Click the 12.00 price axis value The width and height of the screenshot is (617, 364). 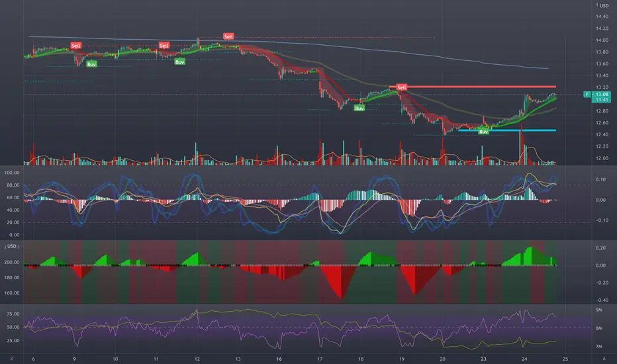(602, 158)
